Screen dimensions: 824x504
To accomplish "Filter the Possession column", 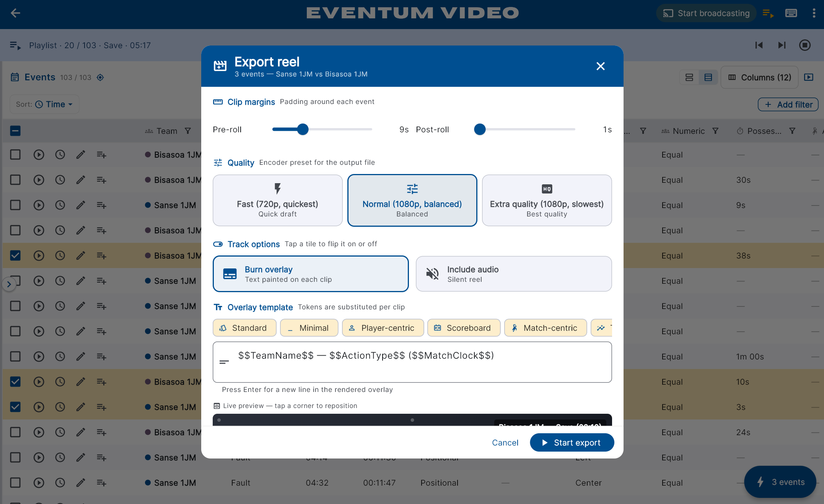I will [x=792, y=131].
